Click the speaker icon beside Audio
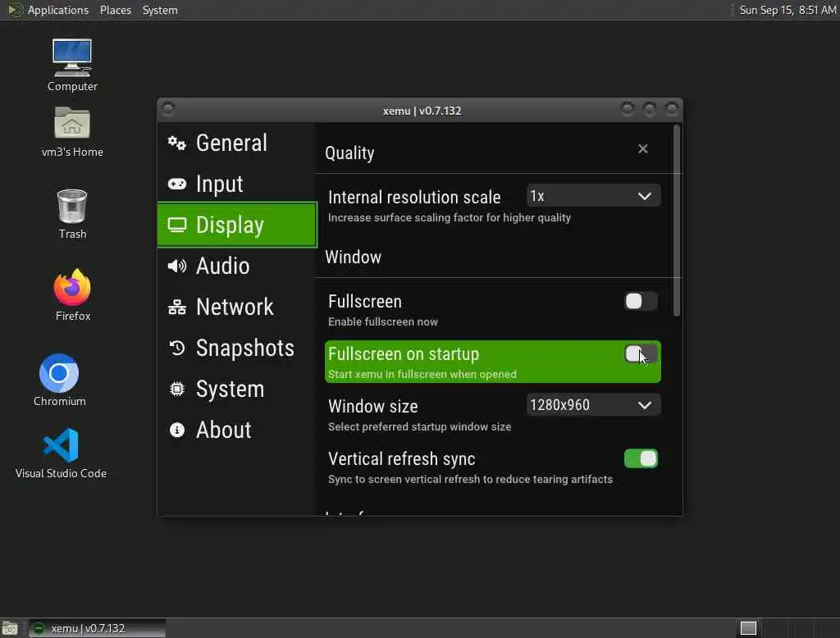 click(177, 267)
